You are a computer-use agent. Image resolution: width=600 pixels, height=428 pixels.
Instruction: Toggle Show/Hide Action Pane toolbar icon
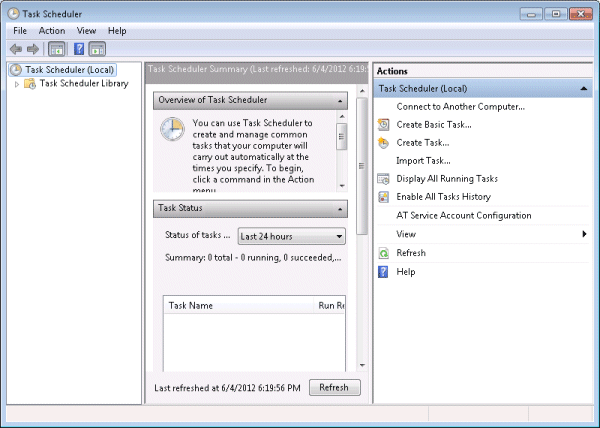click(x=97, y=49)
